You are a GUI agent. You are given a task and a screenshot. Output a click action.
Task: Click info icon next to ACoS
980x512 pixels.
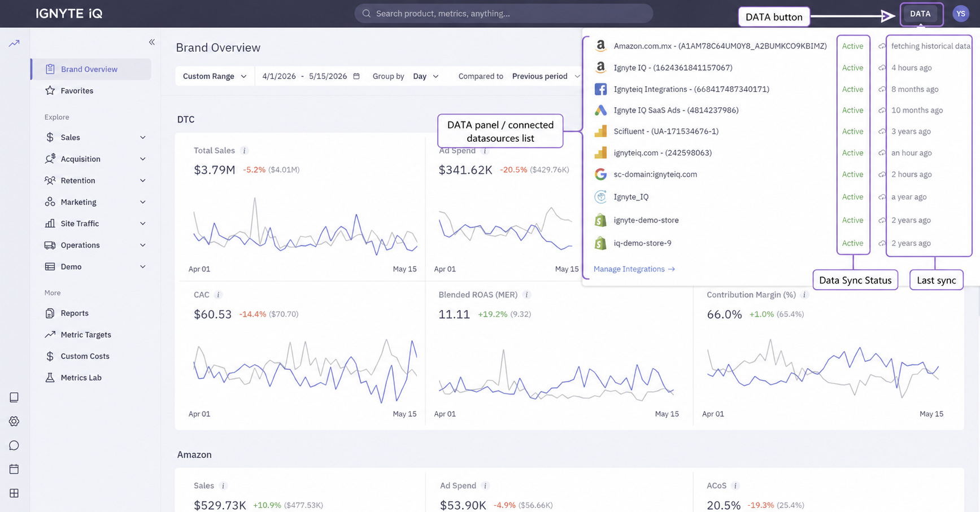coord(735,485)
